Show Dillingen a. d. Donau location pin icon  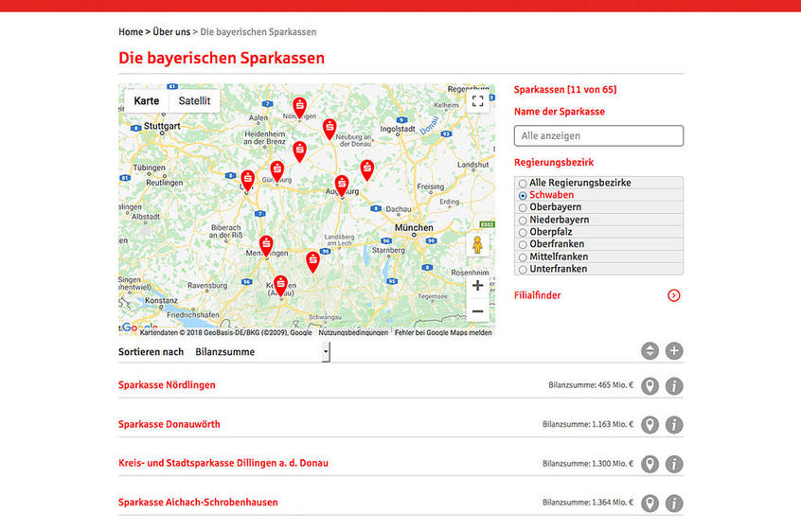click(x=650, y=464)
